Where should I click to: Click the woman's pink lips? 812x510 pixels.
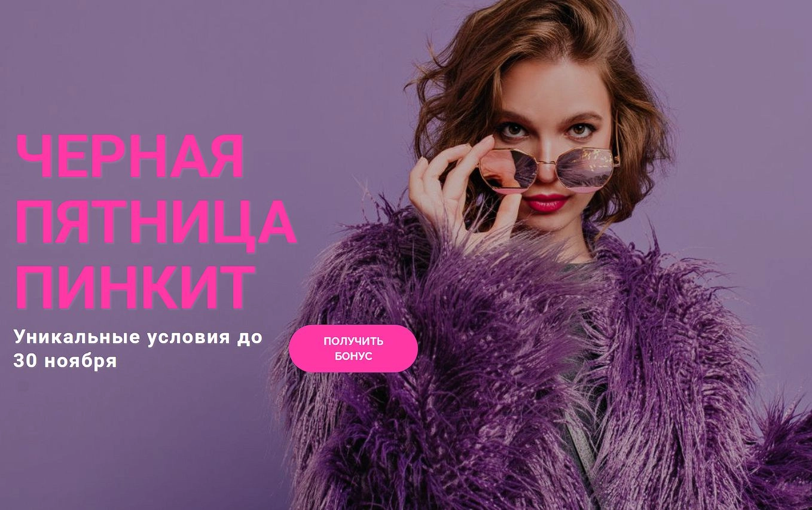[545, 203]
